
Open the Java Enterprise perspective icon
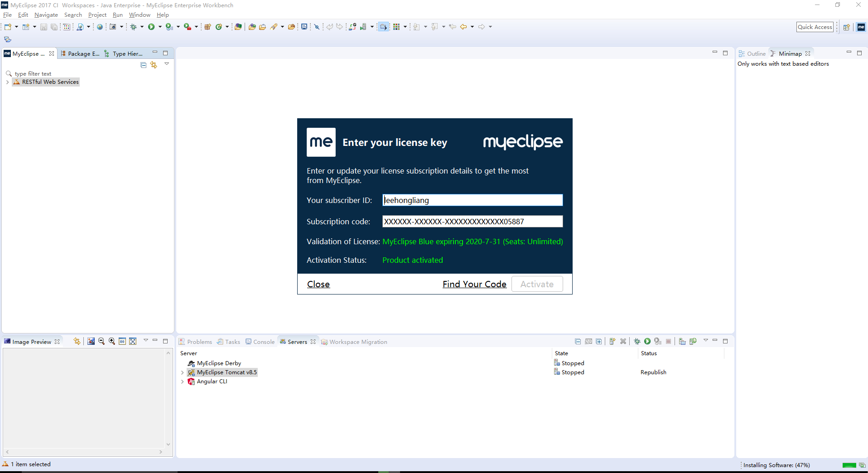861,27
